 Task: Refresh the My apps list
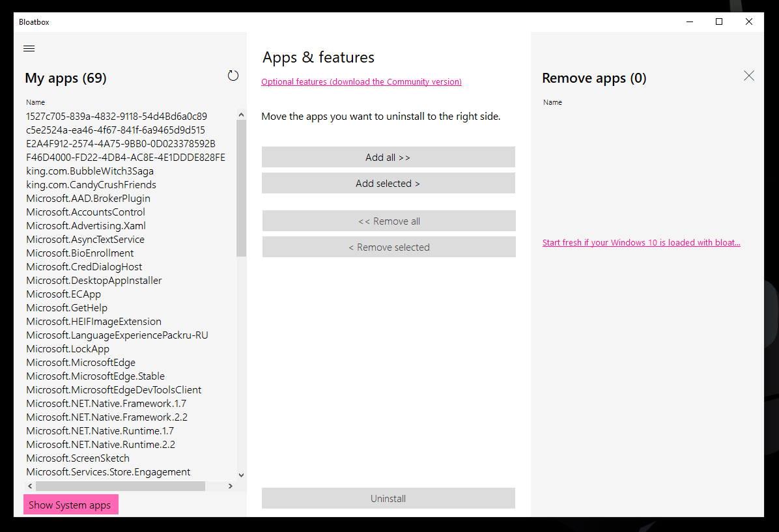(x=233, y=76)
